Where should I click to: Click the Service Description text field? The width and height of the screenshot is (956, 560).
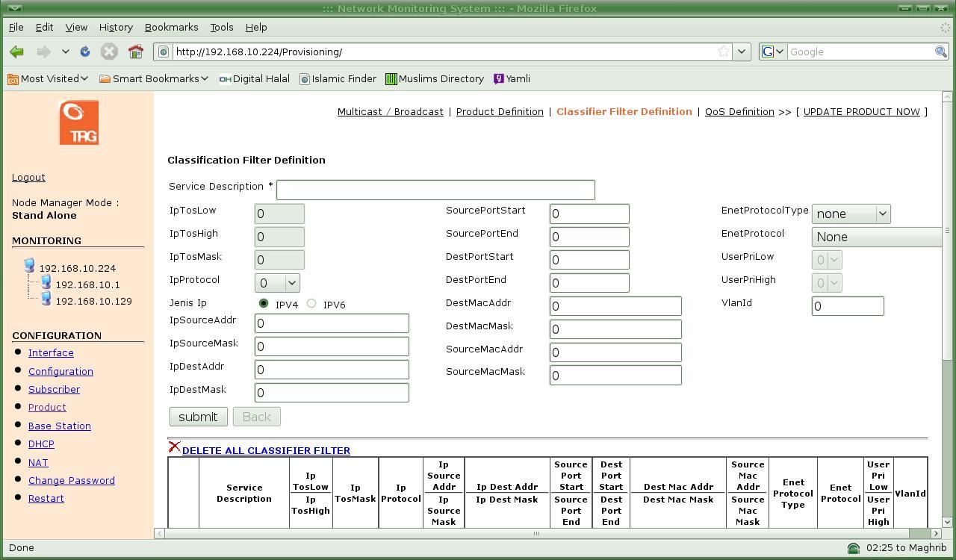pyautogui.click(x=435, y=190)
